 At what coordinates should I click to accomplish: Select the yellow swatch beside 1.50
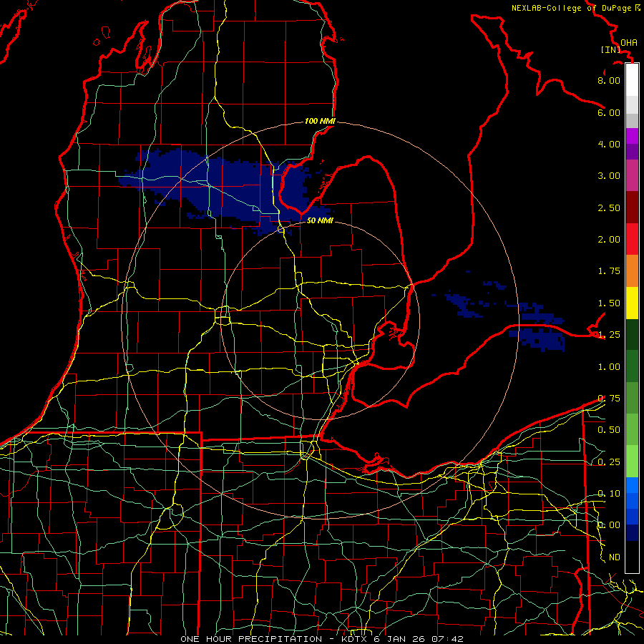pos(632,303)
